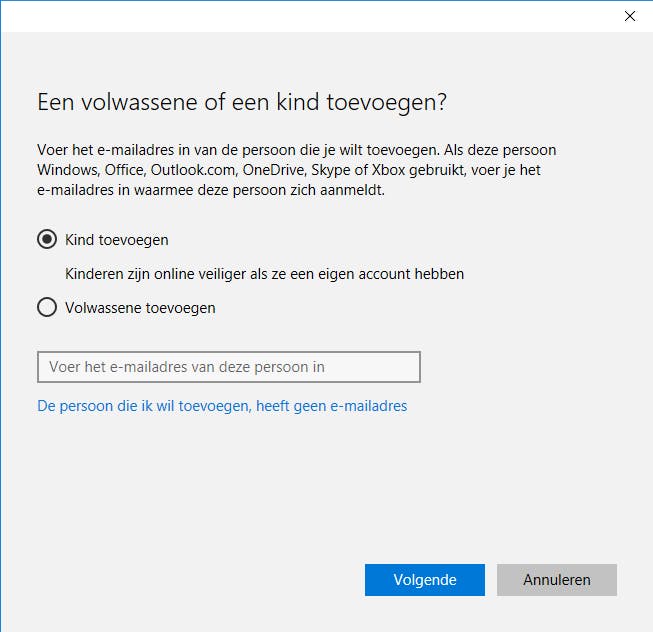Viewport: 653px width, 632px height.
Task: Focus the e-mailadres input field
Action: (x=228, y=367)
